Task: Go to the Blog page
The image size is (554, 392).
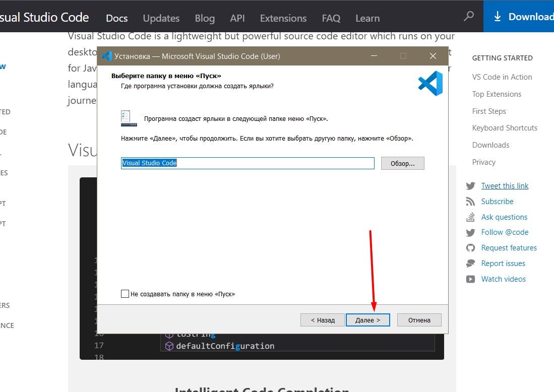Action: pyautogui.click(x=205, y=18)
